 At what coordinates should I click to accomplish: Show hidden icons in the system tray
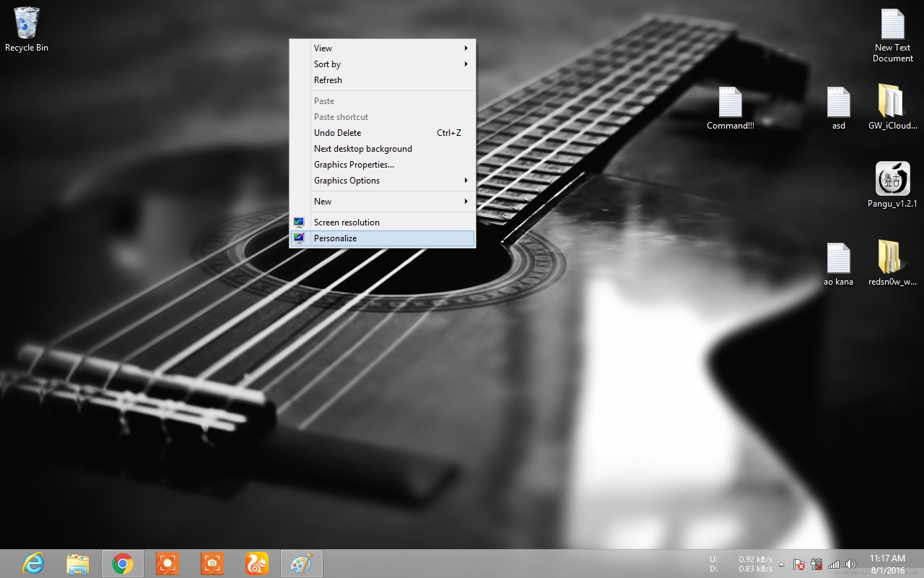click(x=780, y=564)
